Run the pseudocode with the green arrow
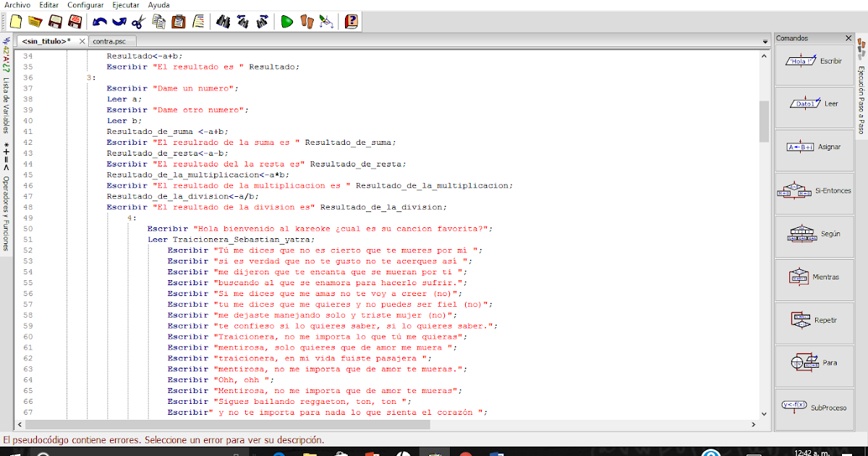 tap(286, 22)
